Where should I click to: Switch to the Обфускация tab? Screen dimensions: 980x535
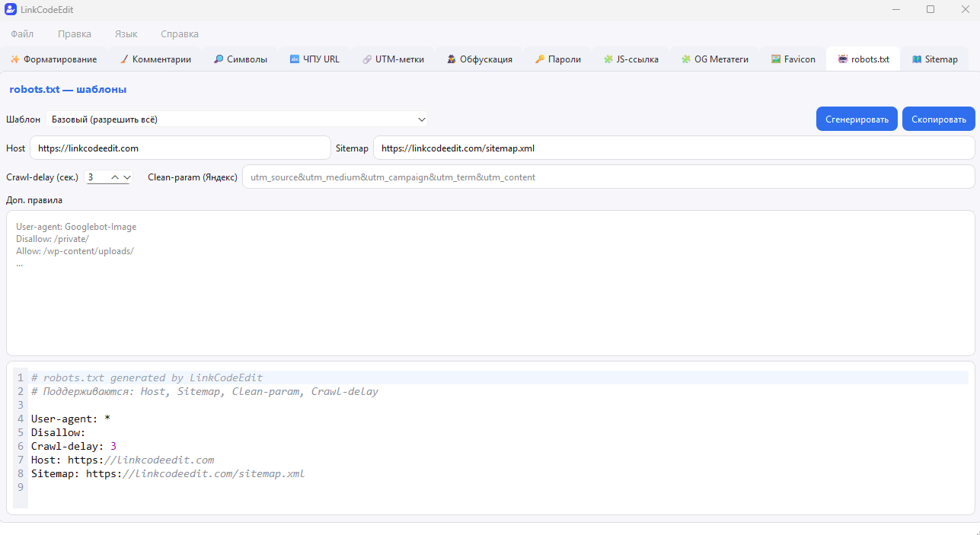tap(480, 59)
